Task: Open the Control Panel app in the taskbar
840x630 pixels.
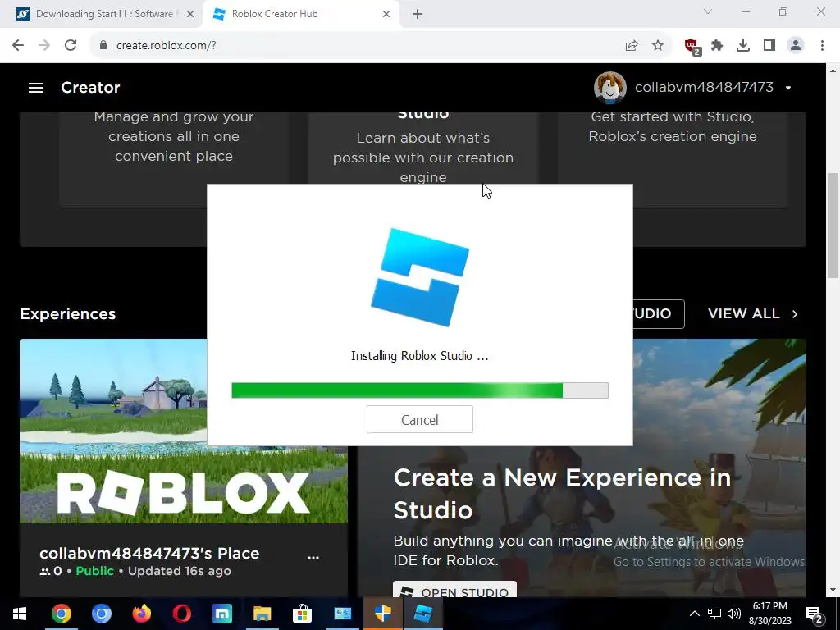Action: point(342,614)
